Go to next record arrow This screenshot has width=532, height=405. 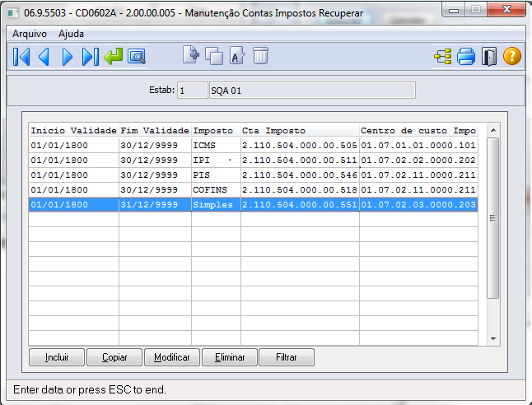(68, 57)
